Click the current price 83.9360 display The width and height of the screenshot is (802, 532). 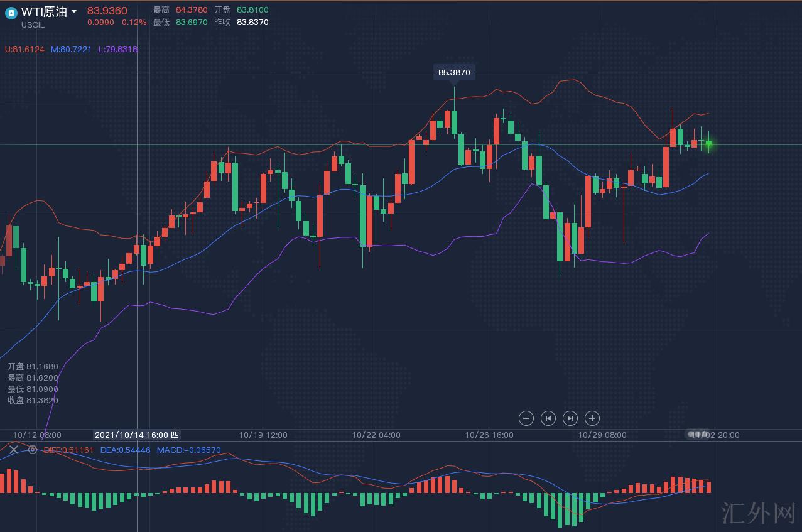[107, 11]
